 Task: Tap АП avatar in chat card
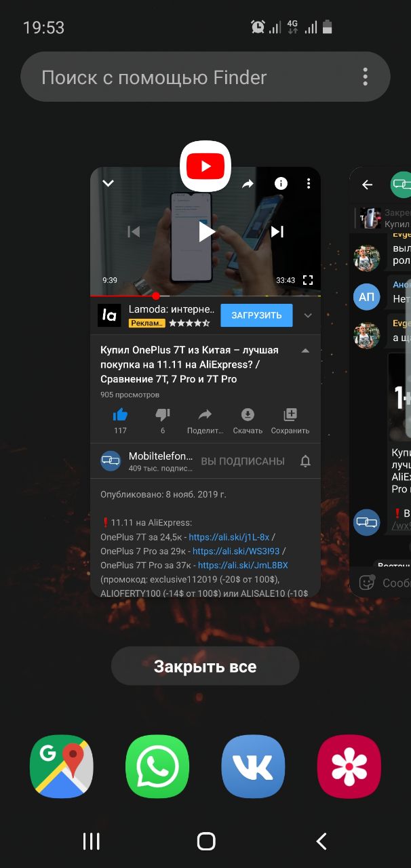pos(367,297)
